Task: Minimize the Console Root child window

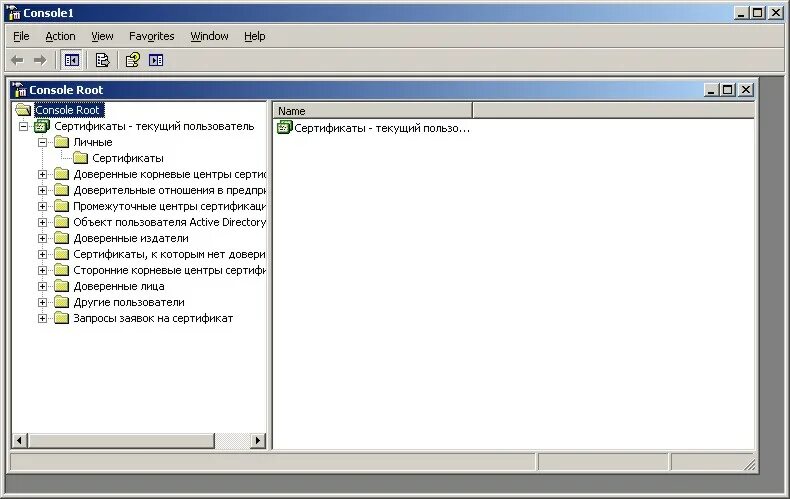Action: coord(711,90)
